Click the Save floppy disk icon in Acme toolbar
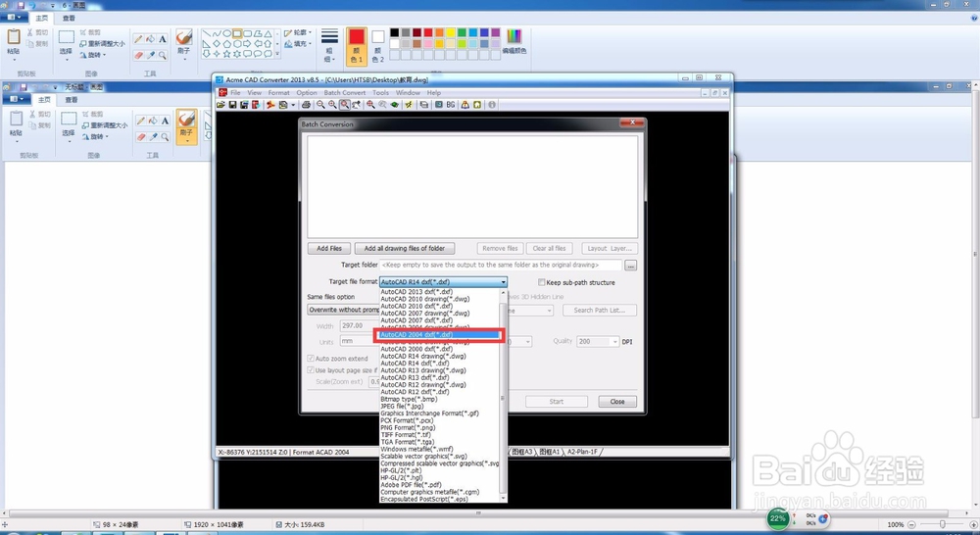This screenshot has width=980, height=535. pos(232,105)
